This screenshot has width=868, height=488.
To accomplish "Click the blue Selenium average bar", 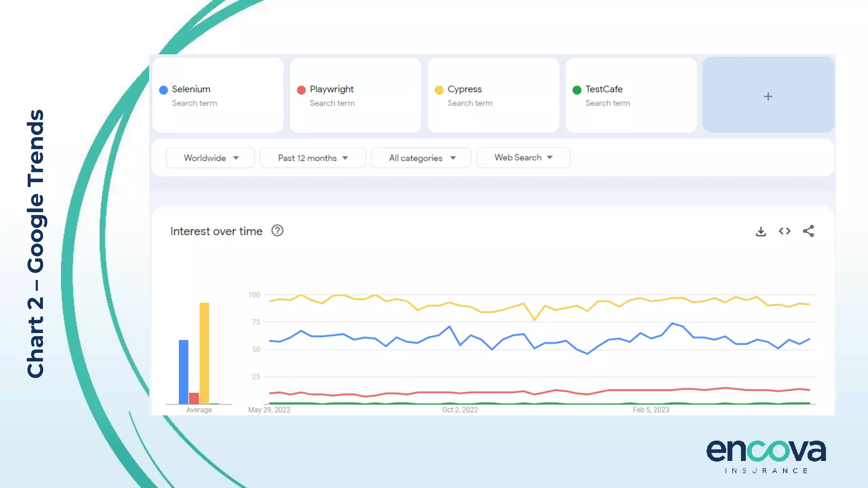I will 184,372.
